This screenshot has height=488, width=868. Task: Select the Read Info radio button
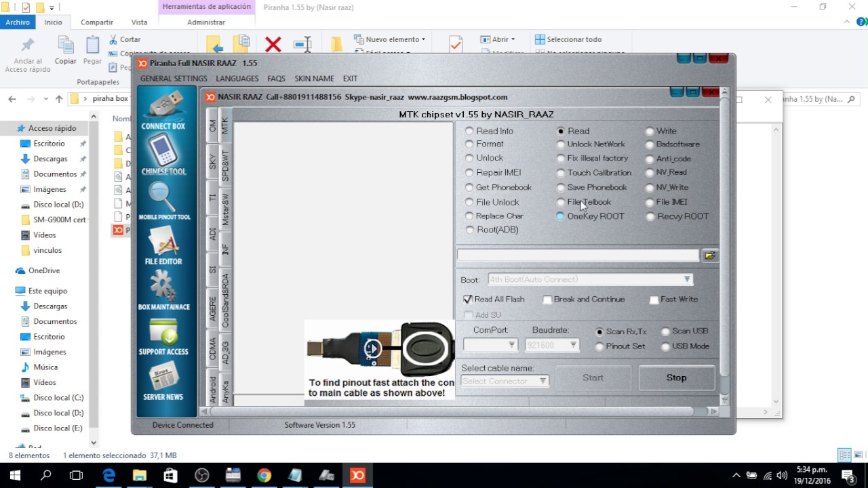tap(469, 131)
